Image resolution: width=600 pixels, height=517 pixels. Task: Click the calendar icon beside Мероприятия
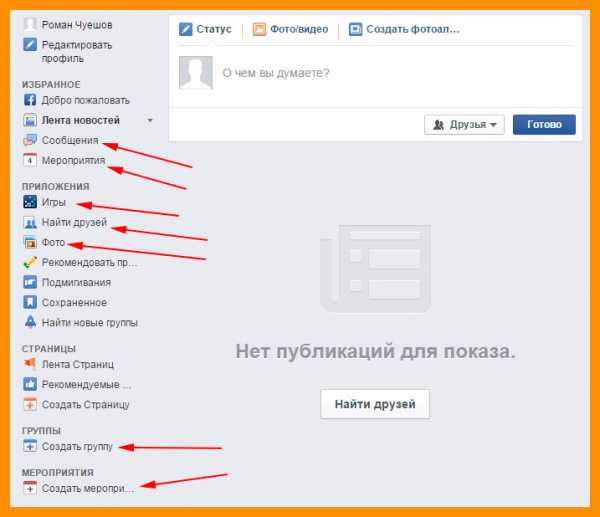[x=30, y=160]
